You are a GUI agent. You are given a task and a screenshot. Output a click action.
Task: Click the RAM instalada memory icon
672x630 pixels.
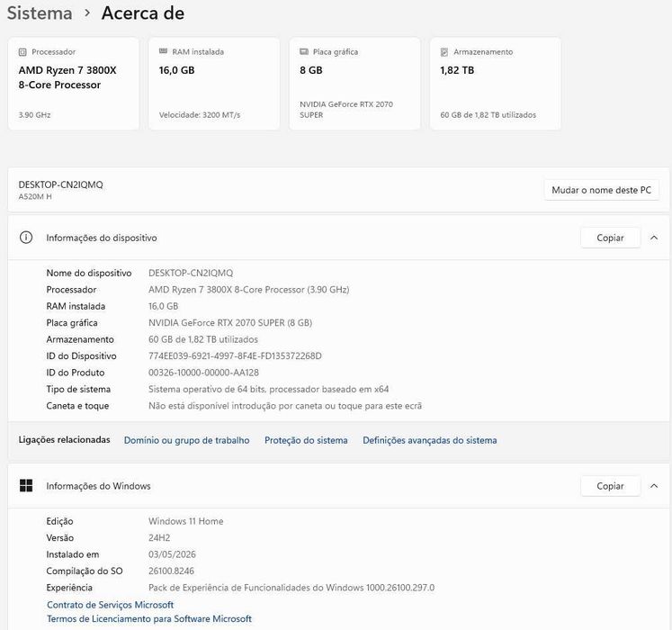click(163, 51)
